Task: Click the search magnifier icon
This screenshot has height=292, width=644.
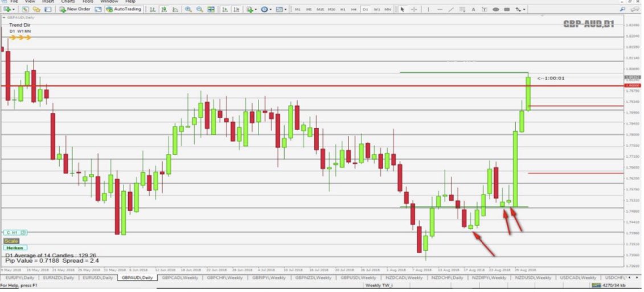Action: point(623,9)
